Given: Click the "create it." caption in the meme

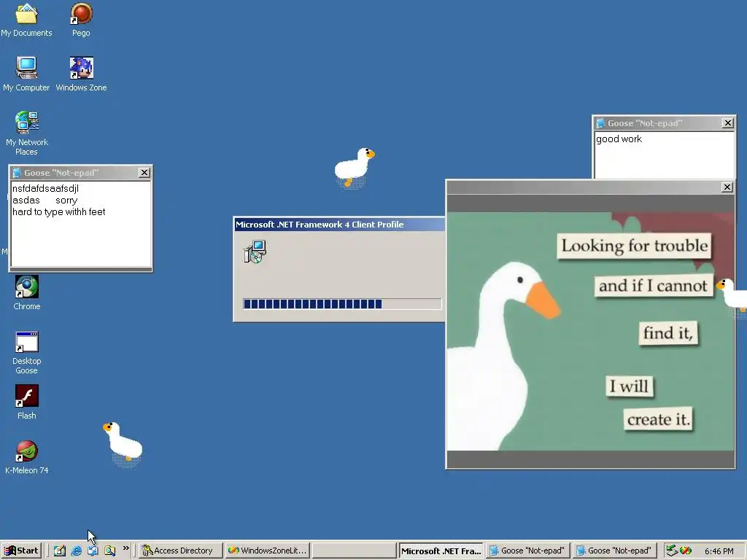Looking at the screenshot, I should pos(658,419).
